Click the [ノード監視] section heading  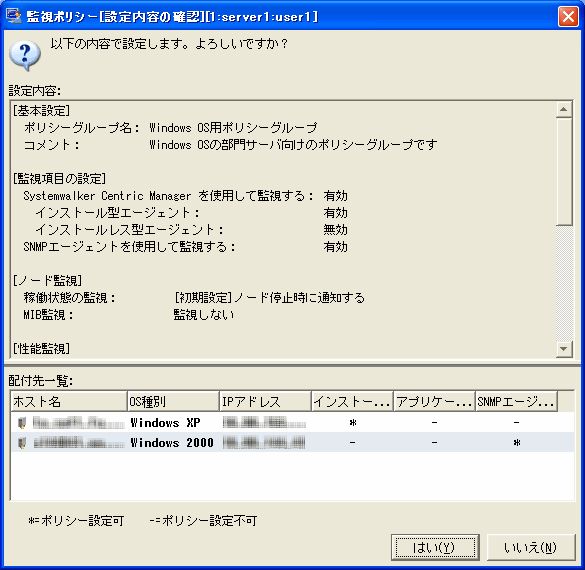[x=47, y=280]
